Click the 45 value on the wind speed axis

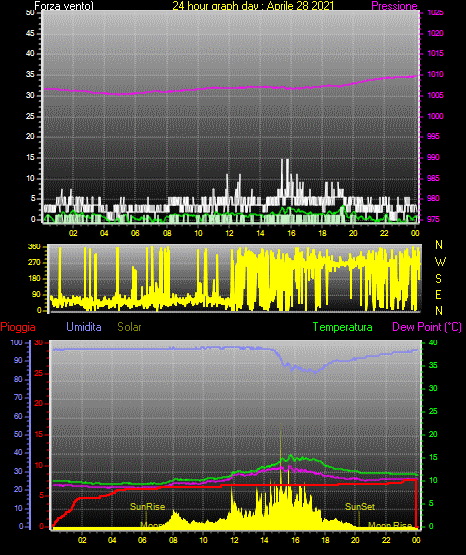click(30, 33)
